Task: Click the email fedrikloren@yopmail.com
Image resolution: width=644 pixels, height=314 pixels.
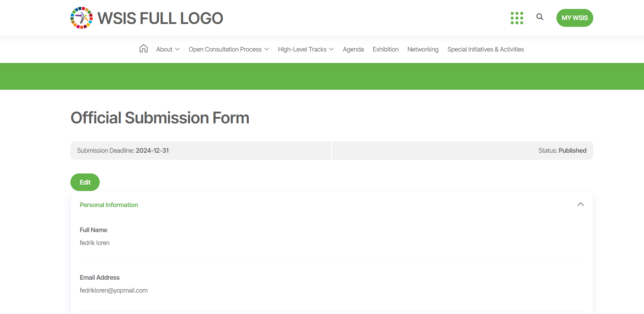Action: 114,290
